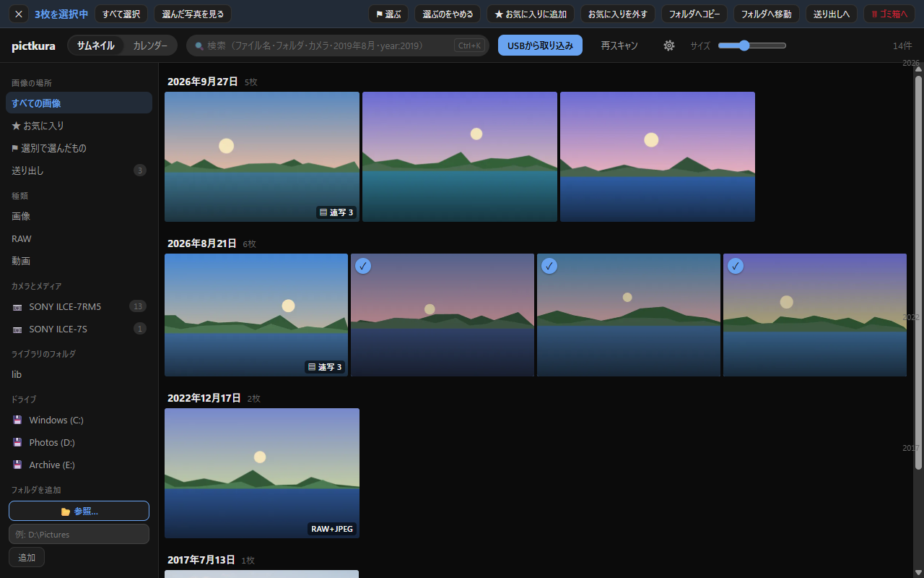This screenshot has width=924, height=578.
Task: Click フォルダへコピー button
Action: [694, 14]
